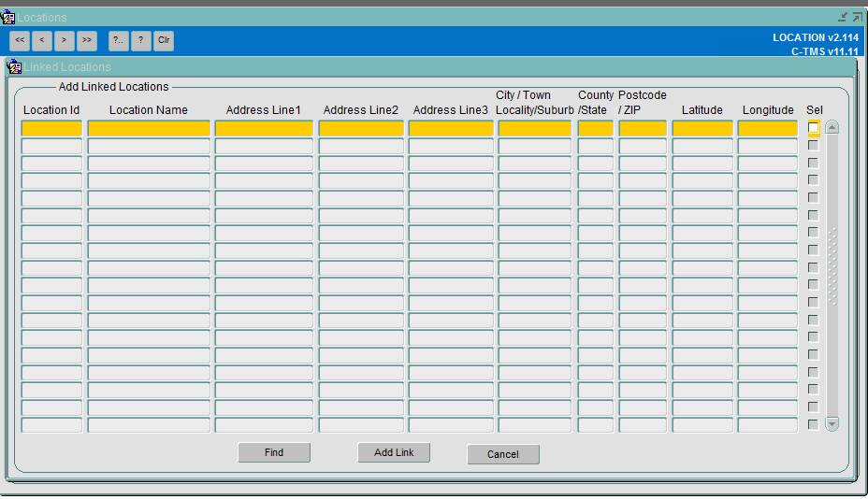The height and width of the screenshot is (499, 868).
Task: Tick the Sel checkbox in the second row
Action: (813, 146)
